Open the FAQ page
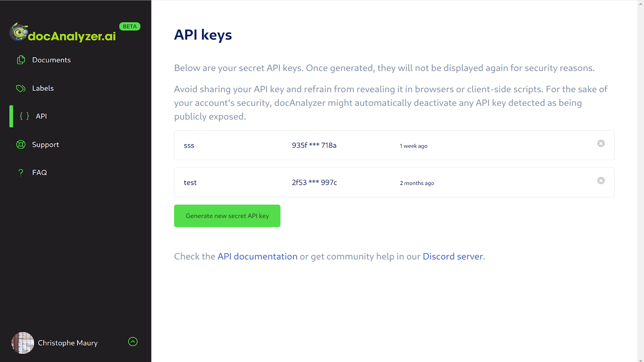This screenshot has width=644, height=362. pyautogui.click(x=39, y=173)
